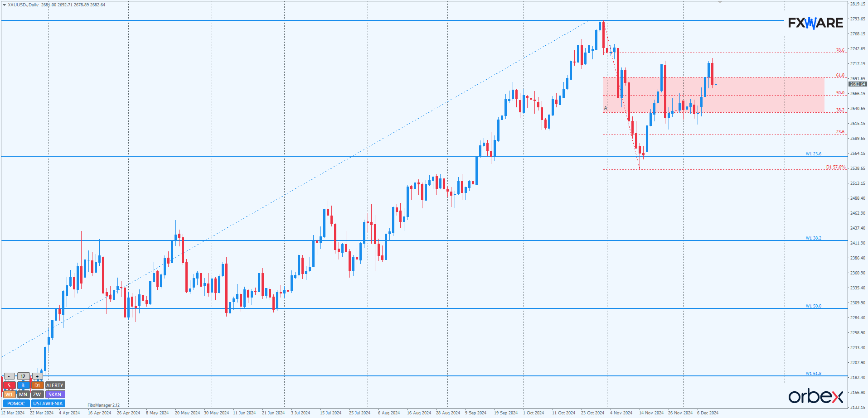Decrease value with the minus button
The width and height of the screenshot is (868, 418).
[9, 376]
